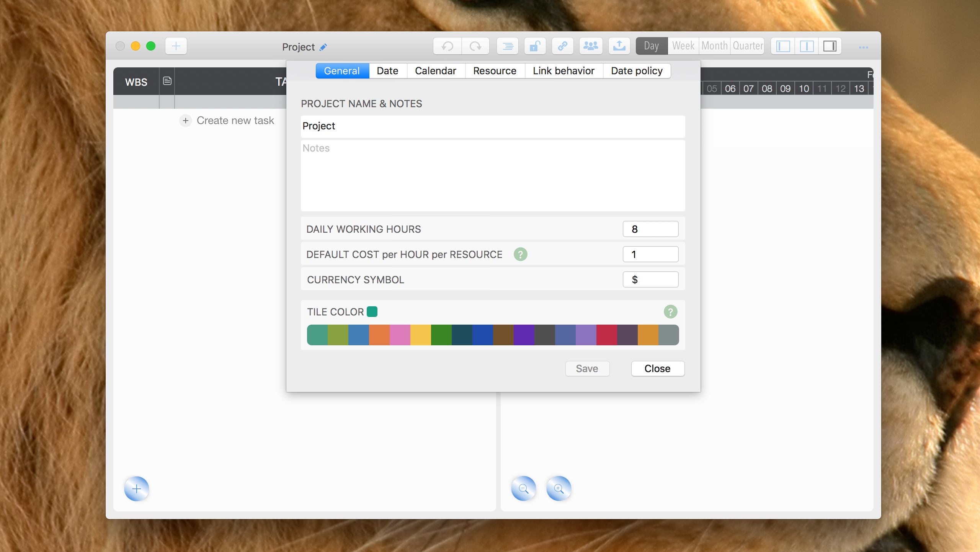Click the zoom out magnifier button
Viewport: 980px width, 552px height.
point(523,488)
